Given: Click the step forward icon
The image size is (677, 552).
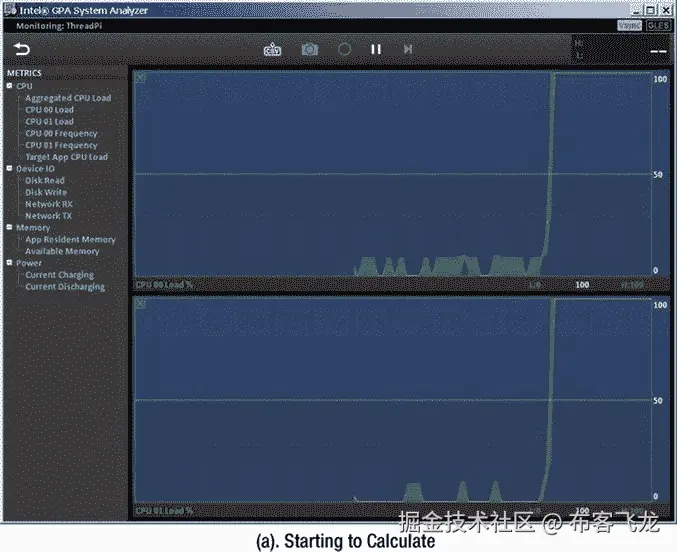Looking at the screenshot, I should [x=408, y=49].
